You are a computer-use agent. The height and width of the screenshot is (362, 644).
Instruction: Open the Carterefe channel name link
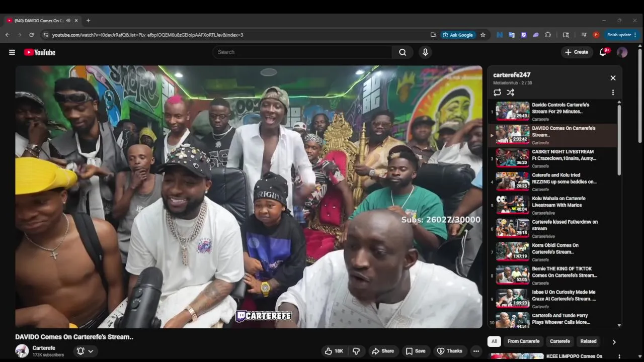44,348
